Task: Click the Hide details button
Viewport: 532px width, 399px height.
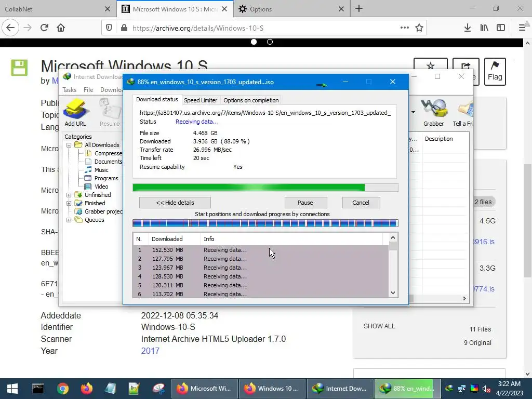Action: coord(175,203)
